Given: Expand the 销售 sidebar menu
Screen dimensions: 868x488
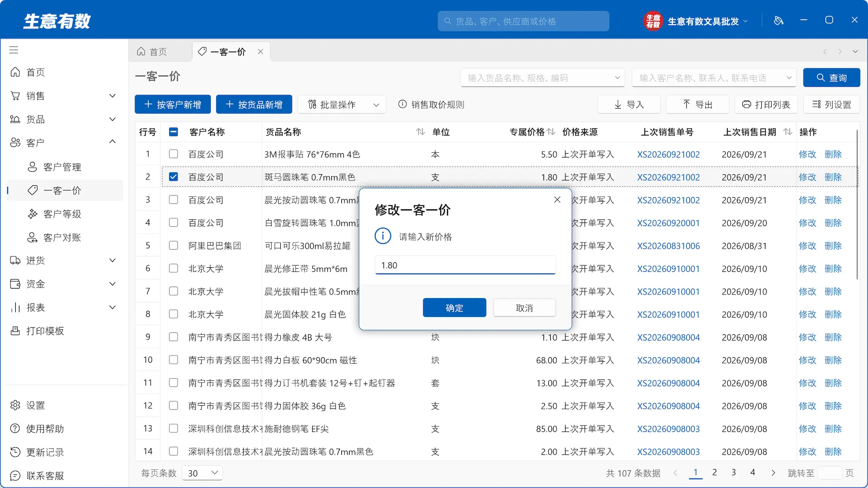Looking at the screenshot, I should pyautogui.click(x=64, y=96).
